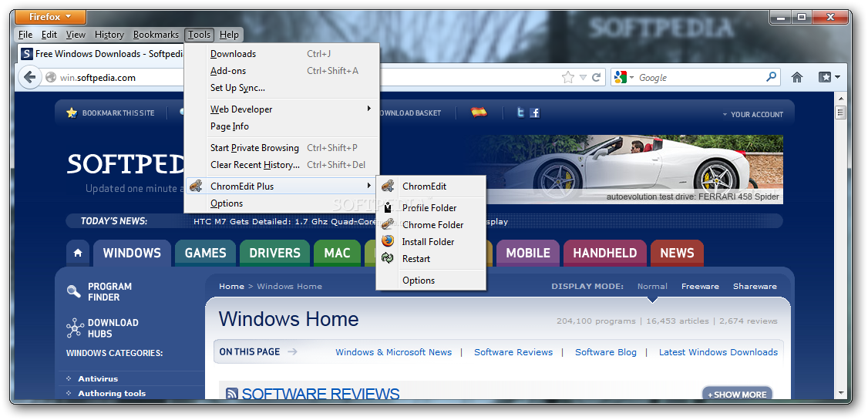Viewport: 868px width, 420px height.
Task: Go to the browser home page icon
Action: pos(796,78)
